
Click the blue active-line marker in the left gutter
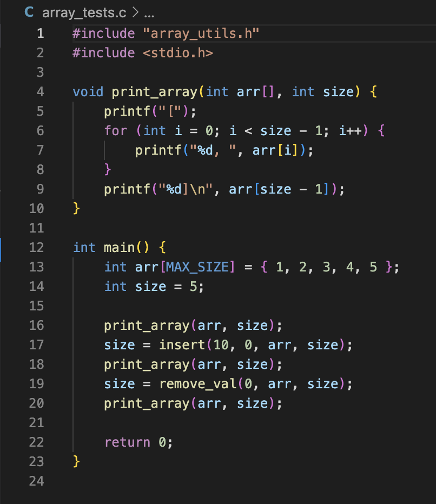1,247
